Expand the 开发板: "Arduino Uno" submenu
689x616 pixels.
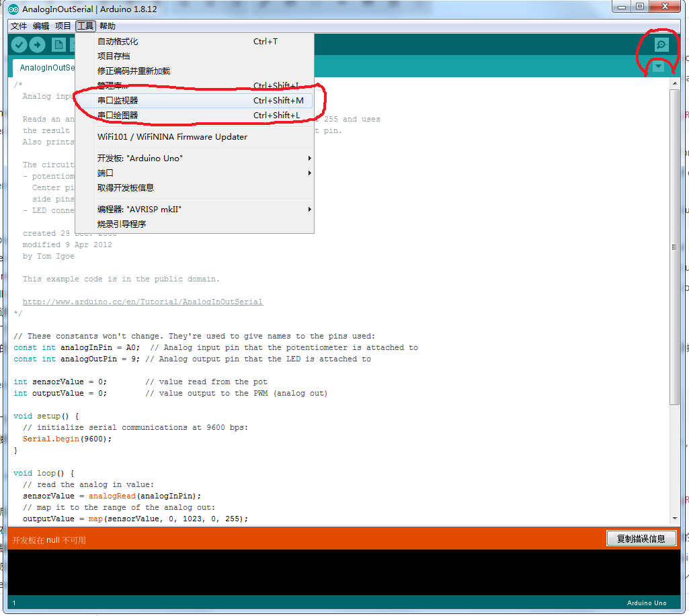click(x=195, y=158)
